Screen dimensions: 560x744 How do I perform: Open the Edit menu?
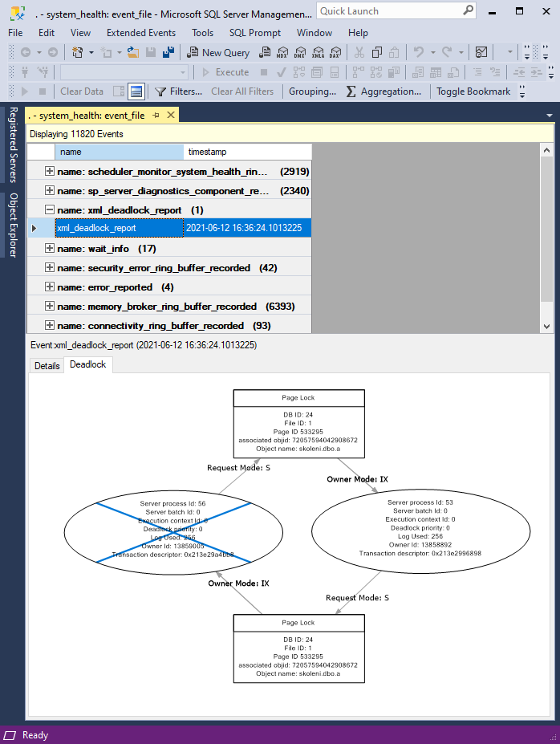pos(47,33)
